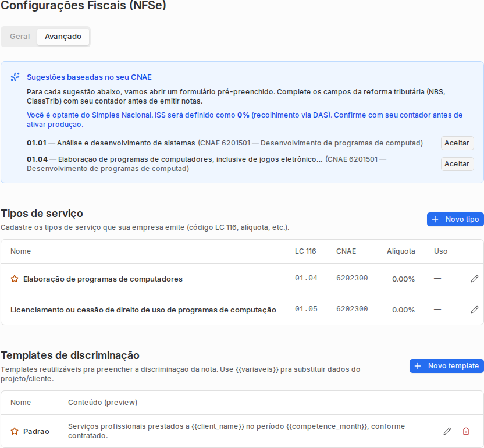Click CNAE 6202300 in the Licenciamento row
484x448 pixels.
pyautogui.click(x=352, y=309)
